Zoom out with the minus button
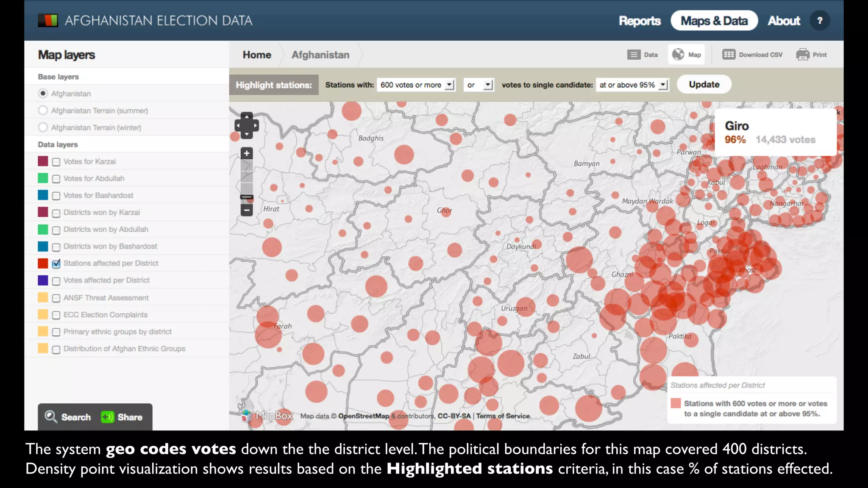The width and height of the screenshot is (868, 488). [247, 210]
